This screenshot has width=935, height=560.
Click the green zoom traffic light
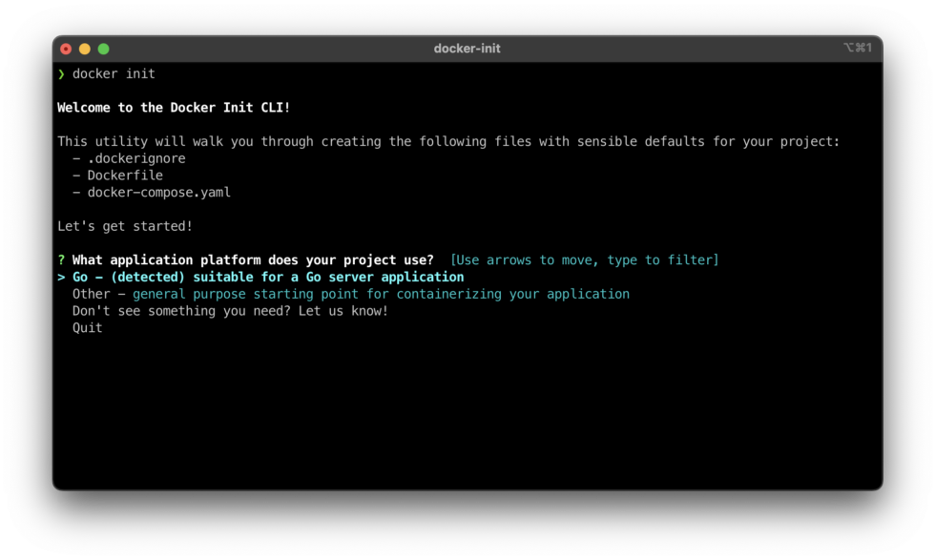point(102,48)
